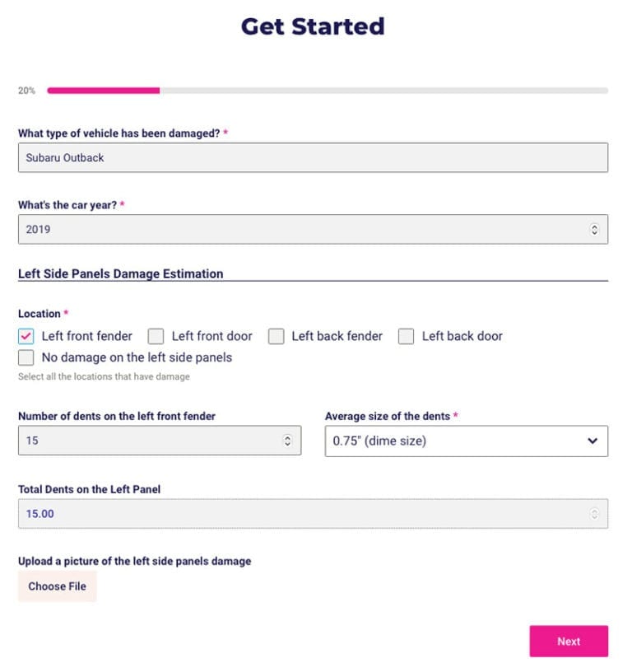632x672 pixels.
Task: Enable 'No damage on the left side panels'
Action: [x=26, y=357]
